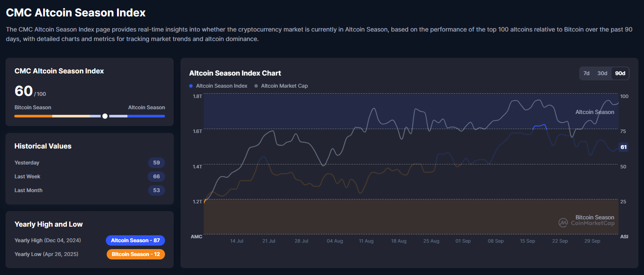This screenshot has height=275, width=644.
Task: Click the gray Altcoin Market Cap legend dot
Action: tap(256, 86)
